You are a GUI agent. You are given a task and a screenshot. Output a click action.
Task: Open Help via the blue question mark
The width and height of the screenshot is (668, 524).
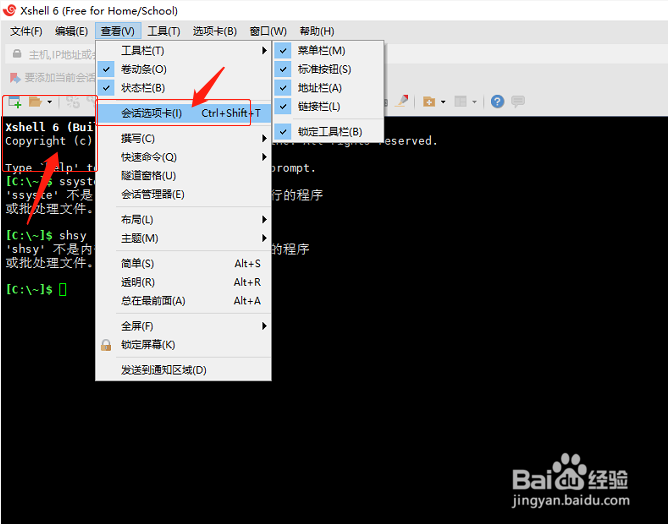(x=497, y=102)
